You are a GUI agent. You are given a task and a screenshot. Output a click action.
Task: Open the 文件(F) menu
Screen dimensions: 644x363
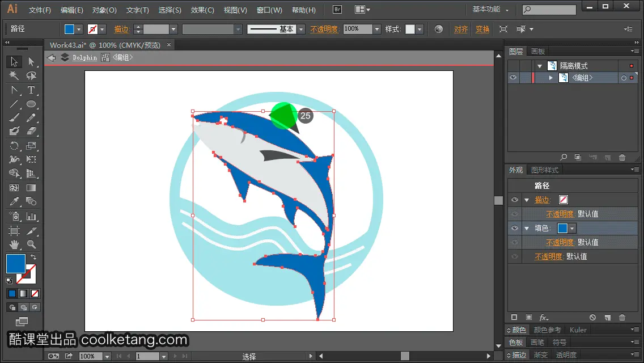tap(40, 10)
